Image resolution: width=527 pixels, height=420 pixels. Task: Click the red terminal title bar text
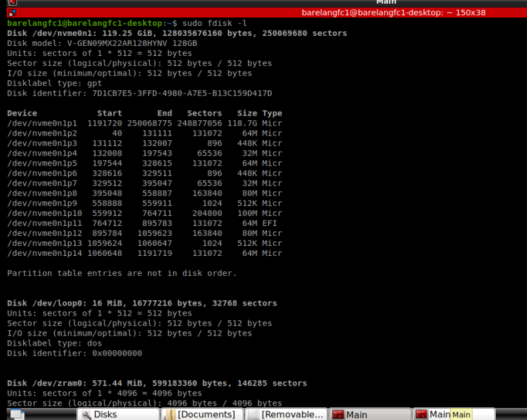(x=393, y=13)
